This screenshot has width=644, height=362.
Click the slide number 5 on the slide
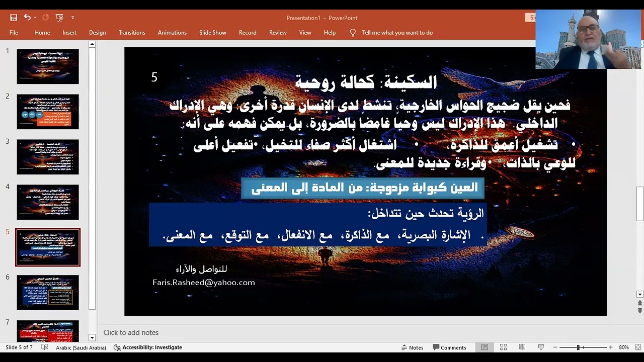[154, 77]
